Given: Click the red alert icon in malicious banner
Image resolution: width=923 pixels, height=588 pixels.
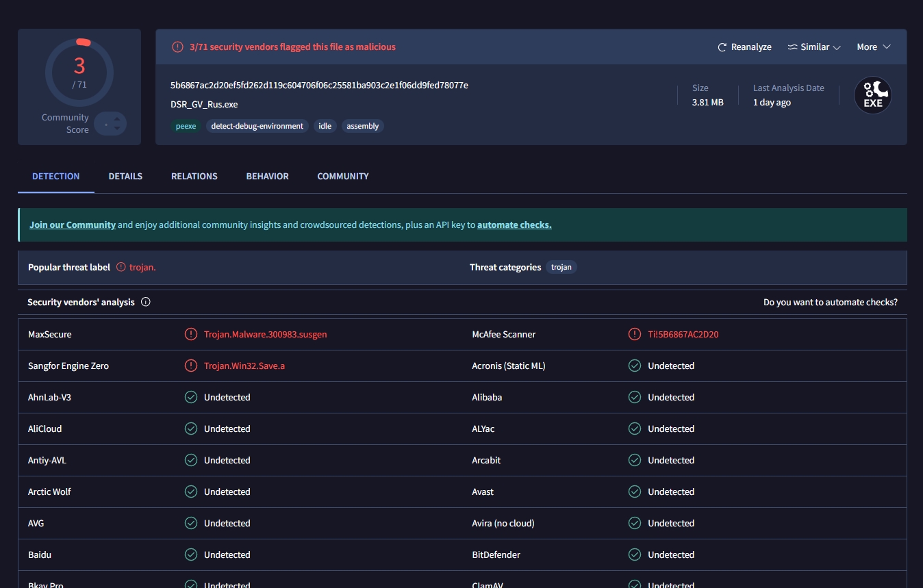Looking at the screenshot, I should tap(177, 47).
